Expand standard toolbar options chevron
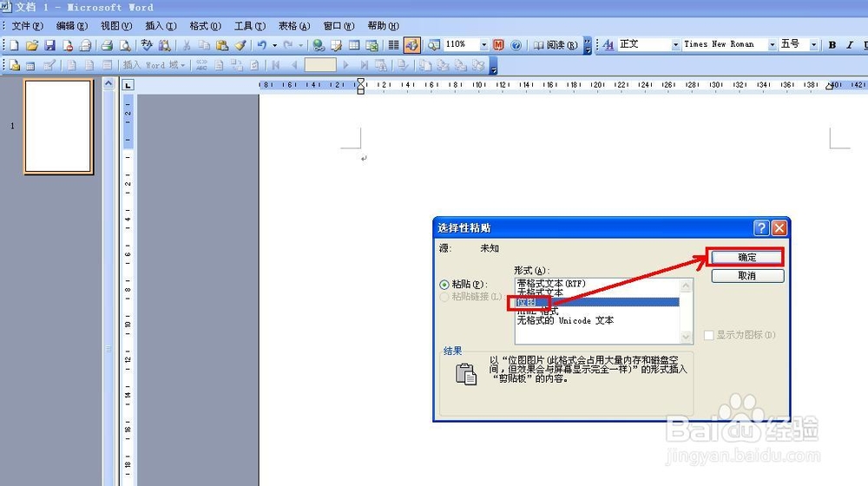 click(588, 45)
